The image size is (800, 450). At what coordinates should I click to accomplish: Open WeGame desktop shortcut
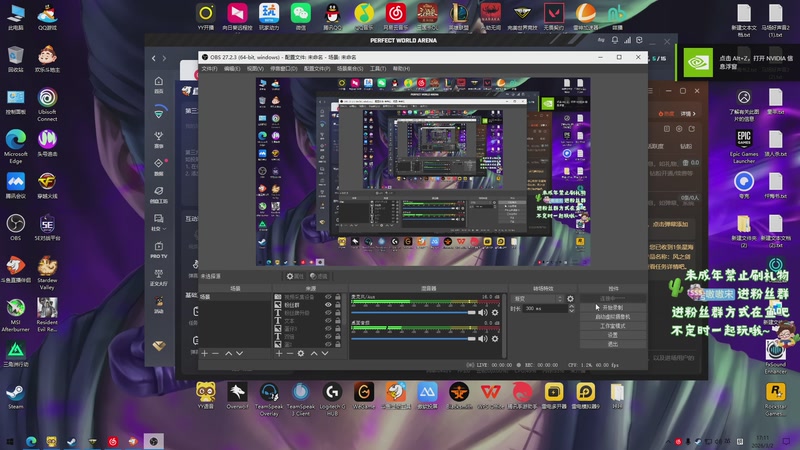click(364, 396)
